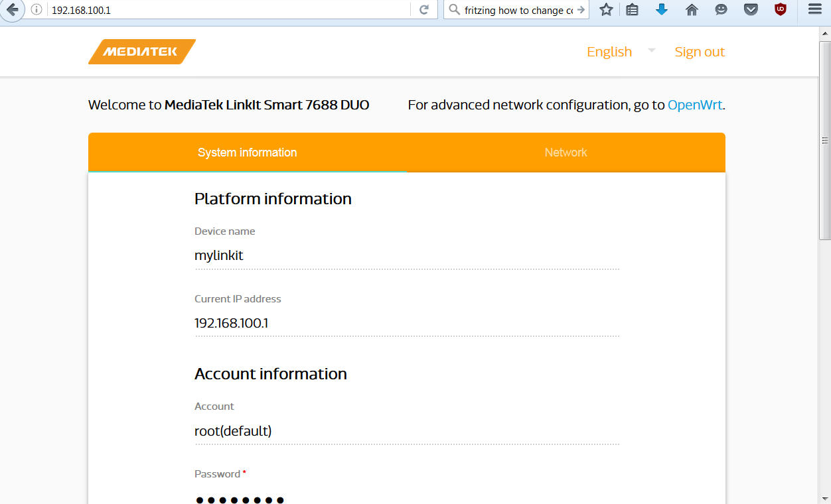Screen dimensions: 831x504
Task: Click the address bar showing 192.168.100.1
Action: pyautogui.click(x=226, y=10)
